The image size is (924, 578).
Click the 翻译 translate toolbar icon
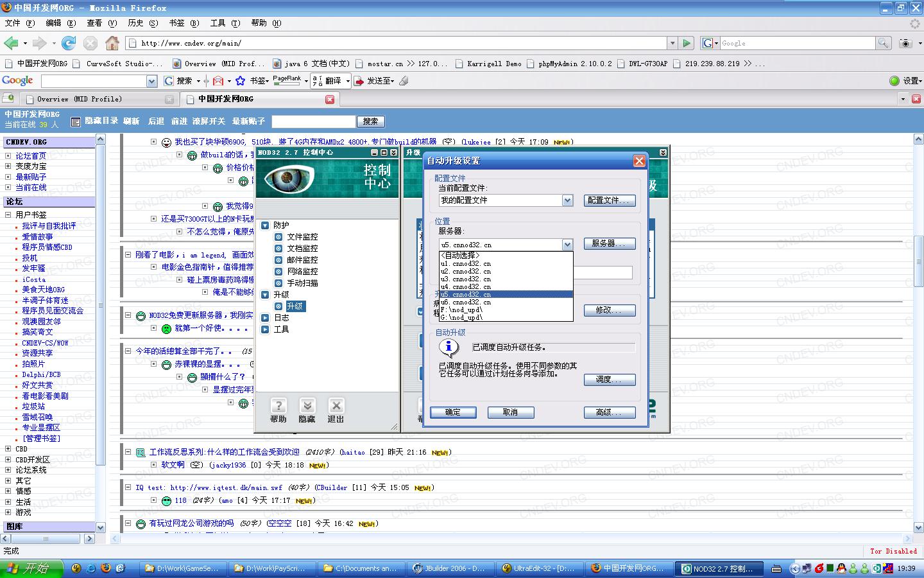coord(317,81)
